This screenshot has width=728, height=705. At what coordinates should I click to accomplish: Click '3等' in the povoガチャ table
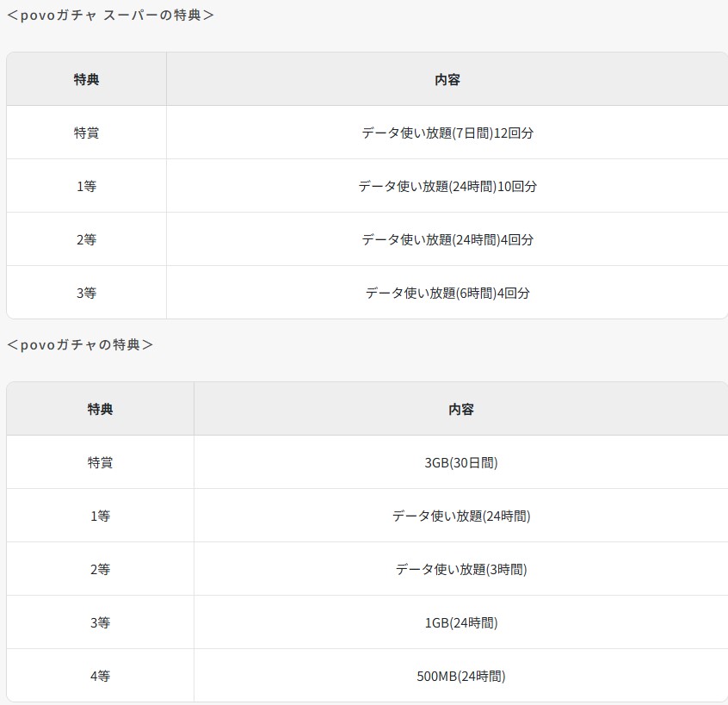(x=101, y=623)
